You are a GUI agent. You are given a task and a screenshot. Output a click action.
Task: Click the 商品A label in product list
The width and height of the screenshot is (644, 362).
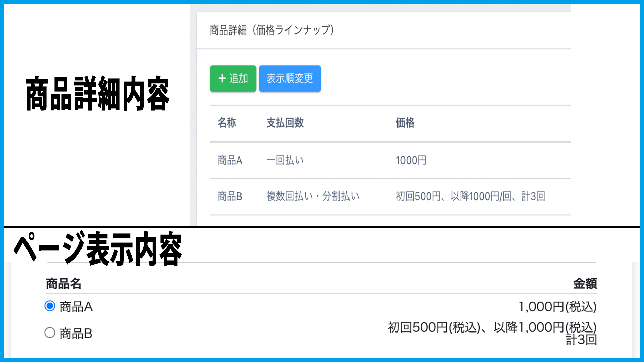(76, 307)
